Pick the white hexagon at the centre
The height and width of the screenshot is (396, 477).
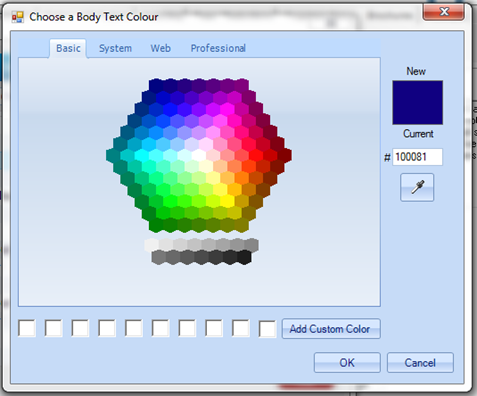pos(199,156)
